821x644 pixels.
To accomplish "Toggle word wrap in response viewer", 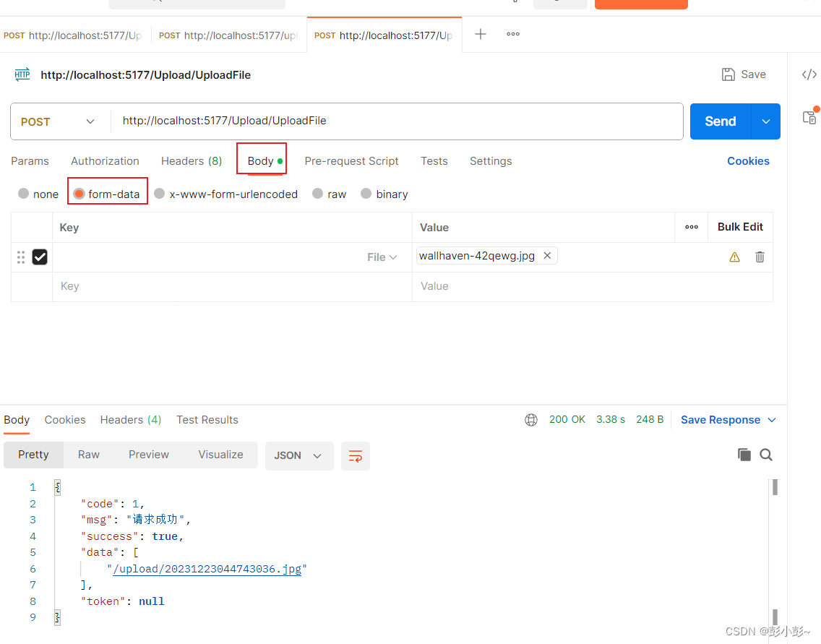I will (x=356, y=455).
